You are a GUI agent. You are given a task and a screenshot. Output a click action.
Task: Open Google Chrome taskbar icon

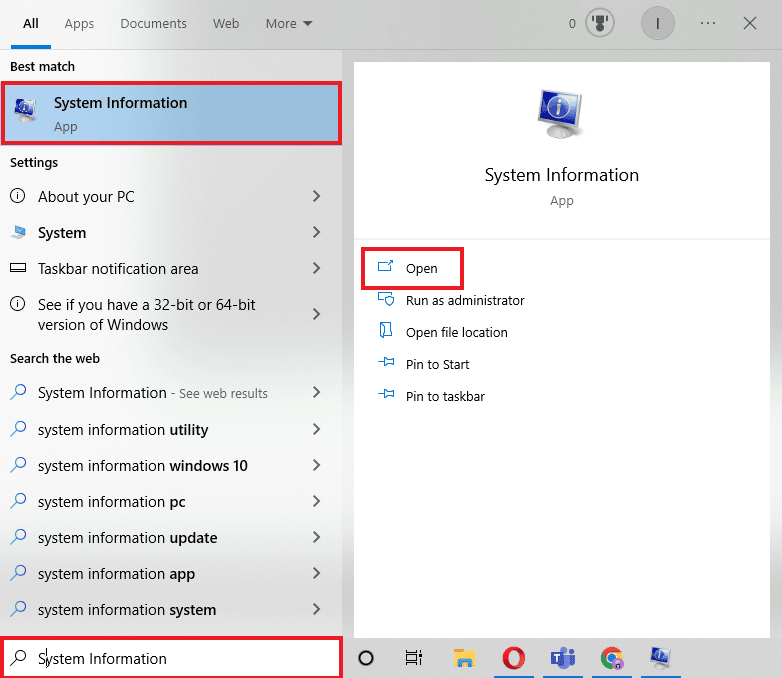612,657
